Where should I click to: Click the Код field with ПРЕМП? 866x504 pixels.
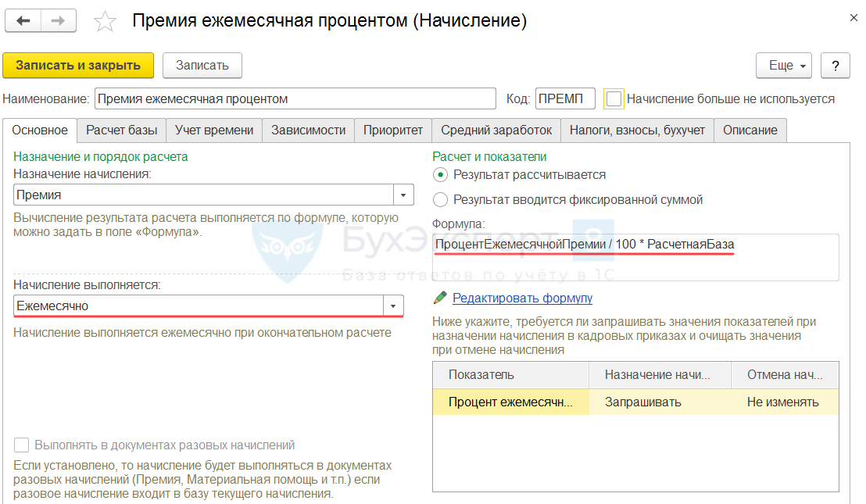565,98
